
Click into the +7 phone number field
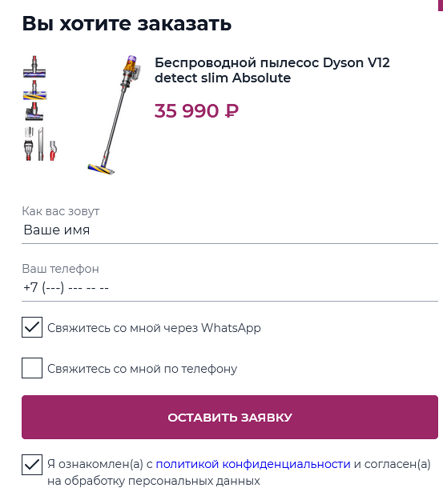pos(230,288)
